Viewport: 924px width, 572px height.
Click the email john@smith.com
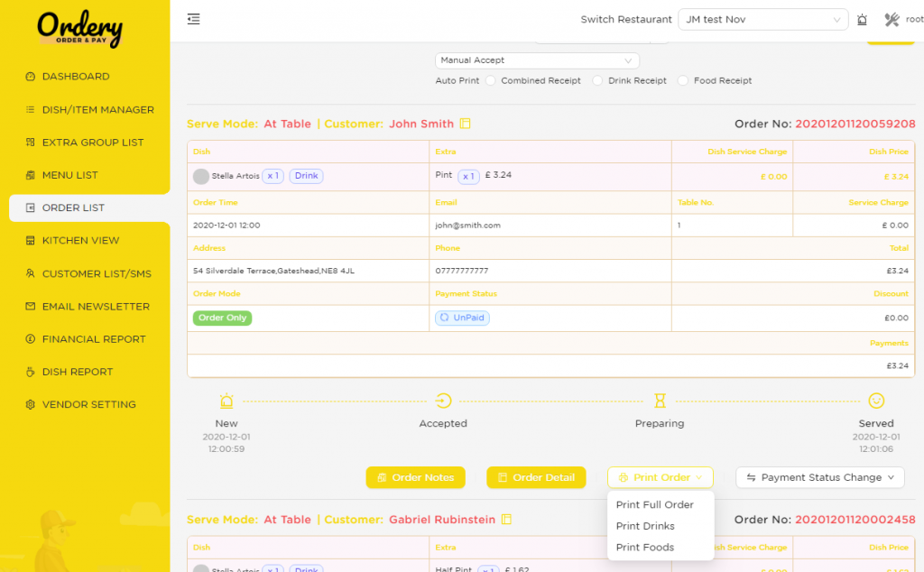point(468,225)
